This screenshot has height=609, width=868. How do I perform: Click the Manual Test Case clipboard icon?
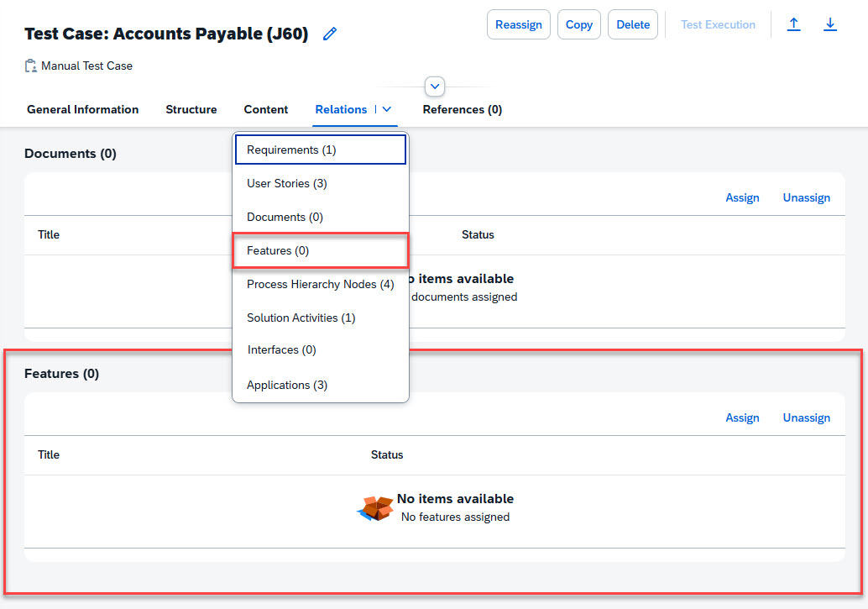[x=30, y=66]
